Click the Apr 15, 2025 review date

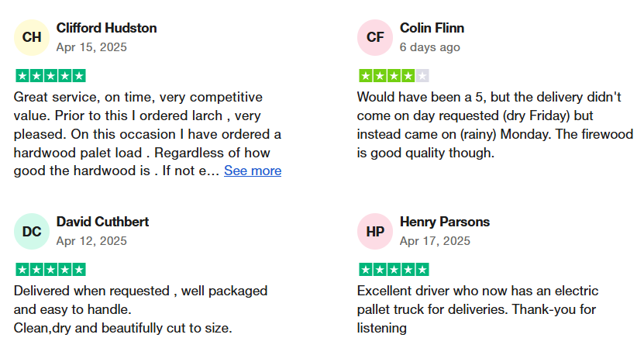tap(91, 47)
